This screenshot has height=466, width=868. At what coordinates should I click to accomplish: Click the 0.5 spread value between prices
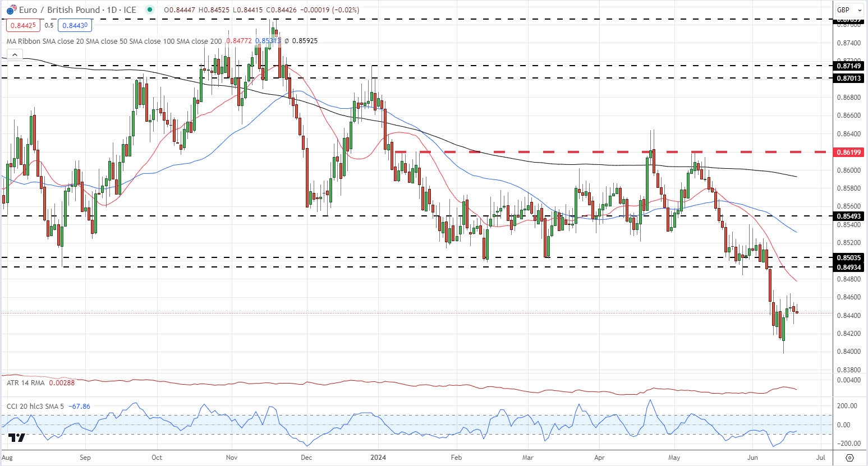coord(49,25)
